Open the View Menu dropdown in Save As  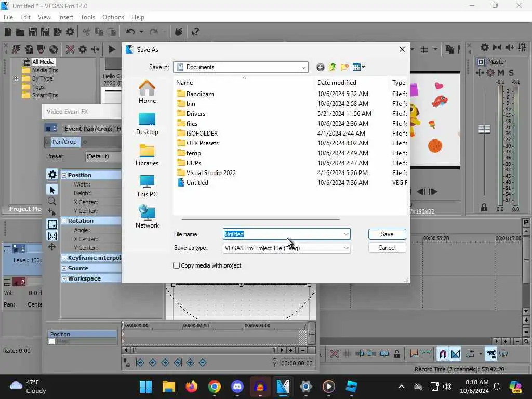point(358,67)
